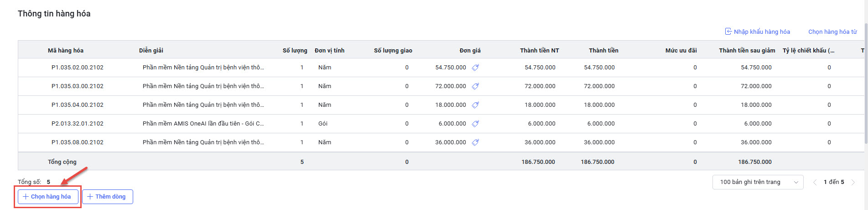The image size is (868, 210).
Task: Open the "100 bản ghi trên trang" dropdown
Action: pos(758,182)
